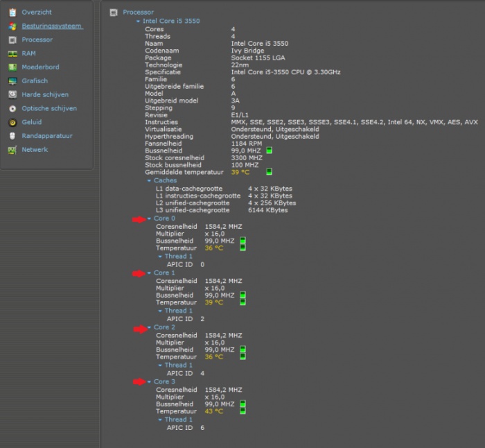Open the Overzicht section
485x448 pixels.
point(37,12)
